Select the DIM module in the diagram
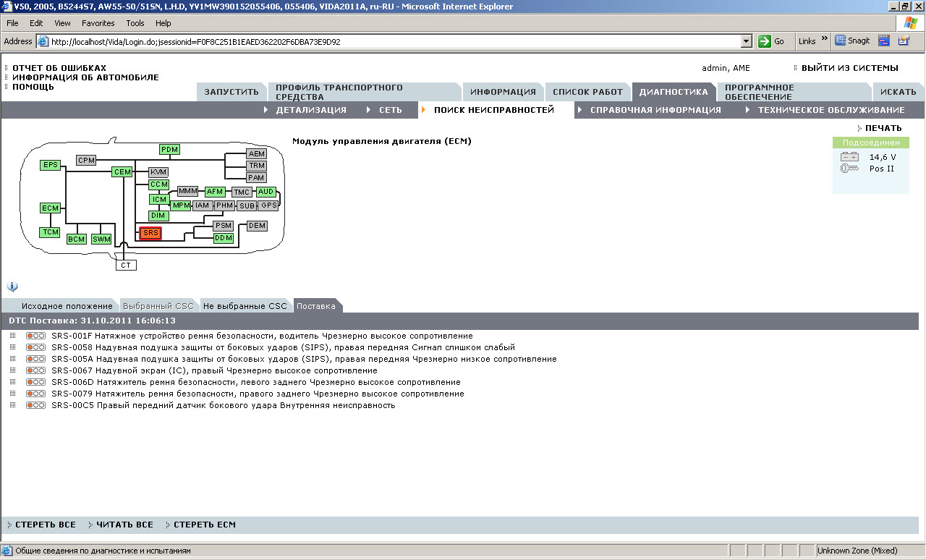This screenshot has height=560, width=926. (x=158, y=216)
